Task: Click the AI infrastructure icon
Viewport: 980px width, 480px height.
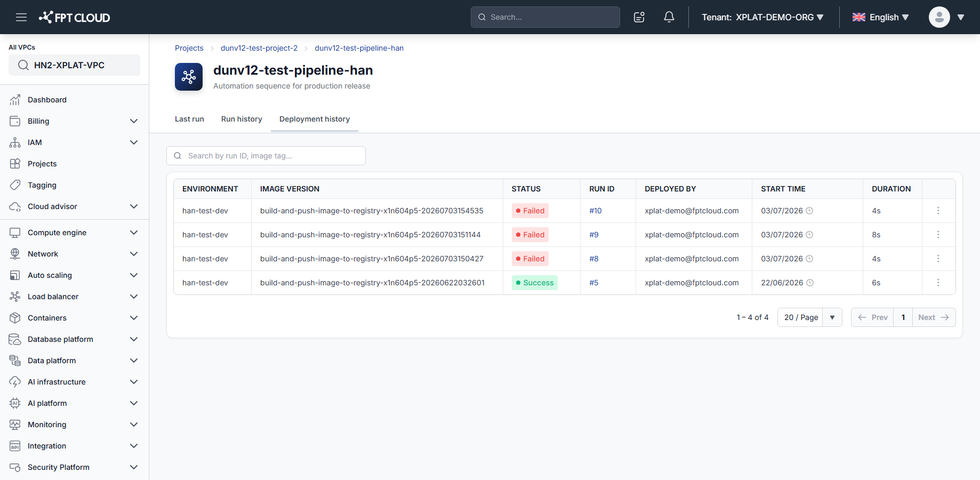Action: (x=15, y=382)
